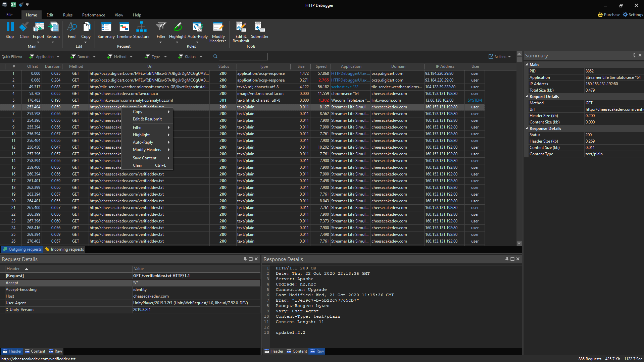Show Request Details Raw tab
644x362 pixels.
(x=55, y=351)
